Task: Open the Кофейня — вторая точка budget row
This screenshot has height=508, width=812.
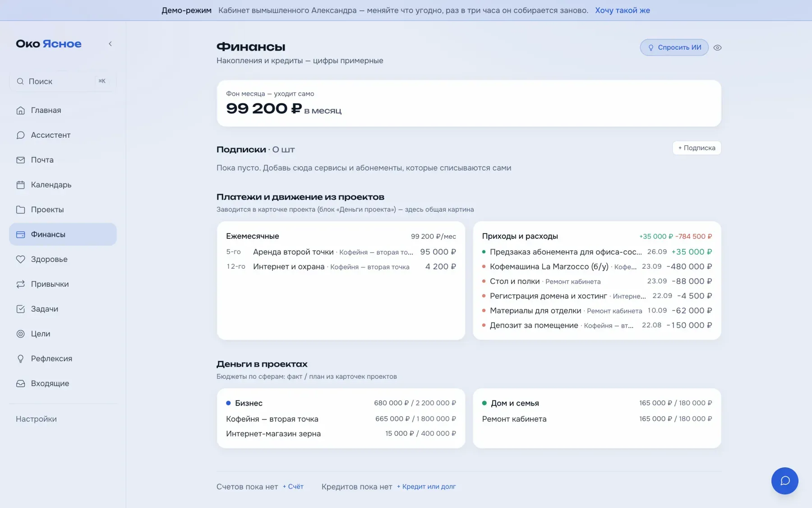Action: click(341, 419)
